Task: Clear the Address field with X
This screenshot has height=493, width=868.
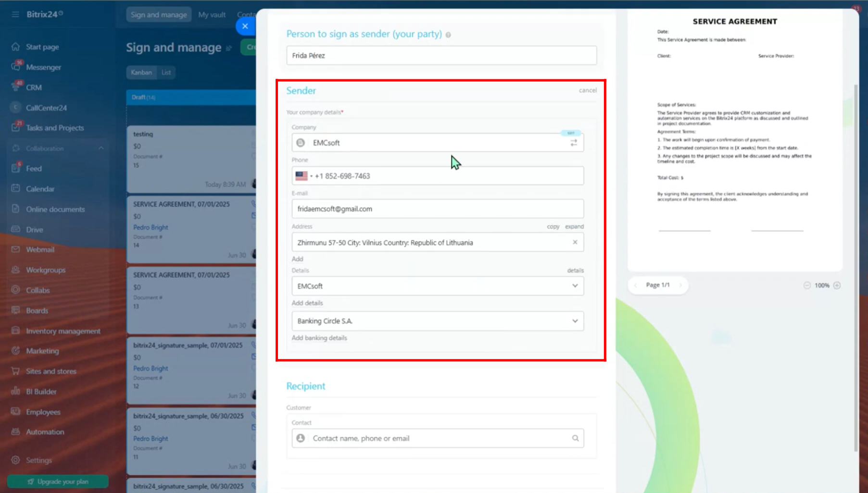Action: click(575, 242)
